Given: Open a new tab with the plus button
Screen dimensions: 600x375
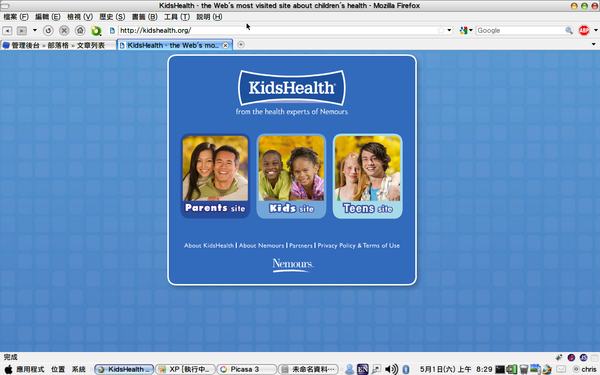Looking at the screenshot, I should point(241,44).
